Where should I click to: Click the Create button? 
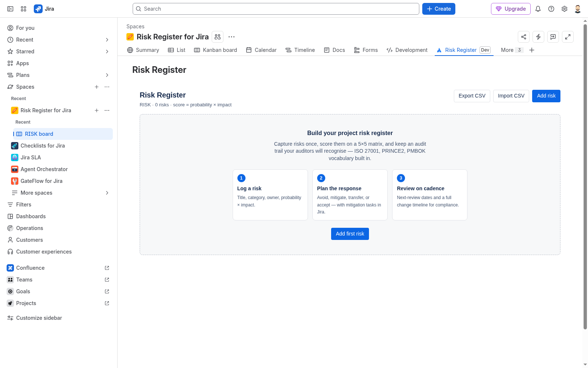pos(439,9)
